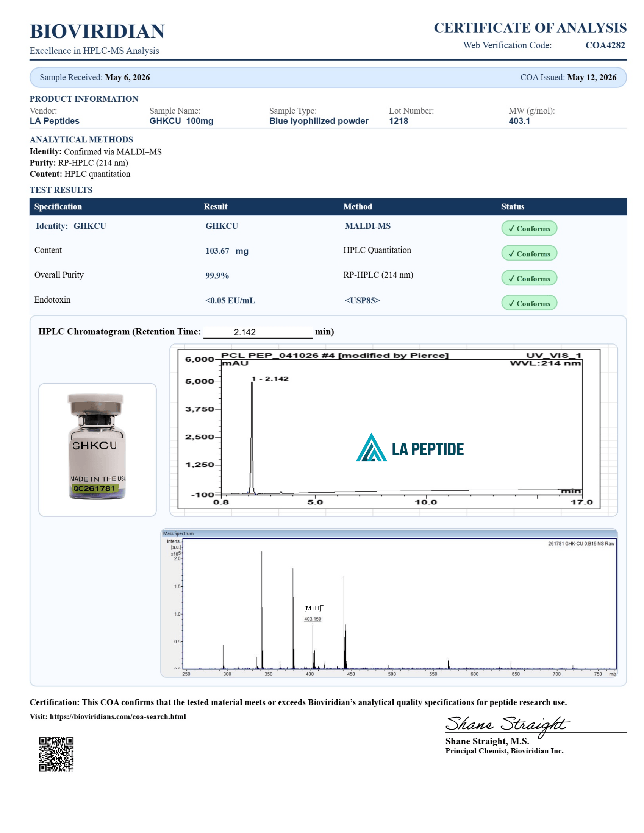The width and height of the screenshot is (644, 833).
Task: Click the Result column header
Action: click(x=215, y=206)
